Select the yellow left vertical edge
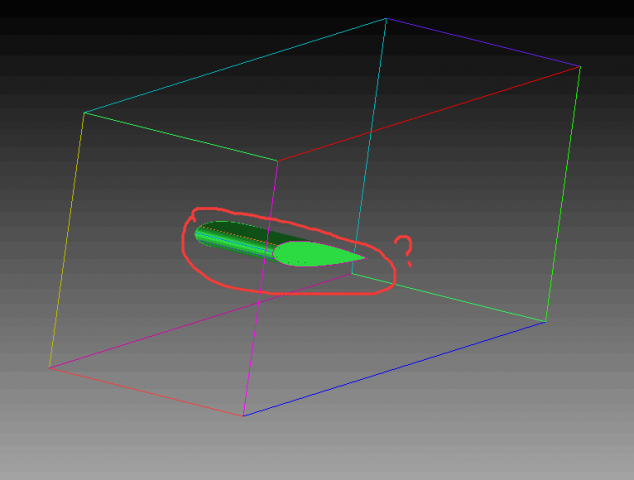This screenshot has height=480, width=634. [67, 240]
